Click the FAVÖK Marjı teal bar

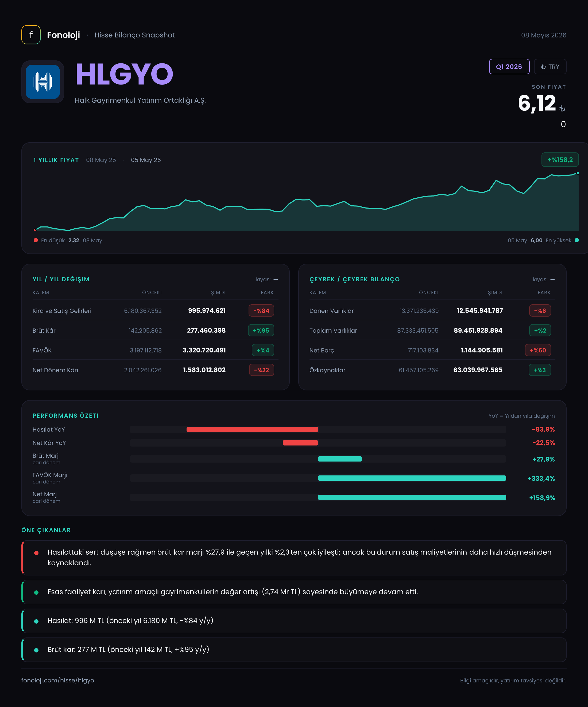pos(412,478)
